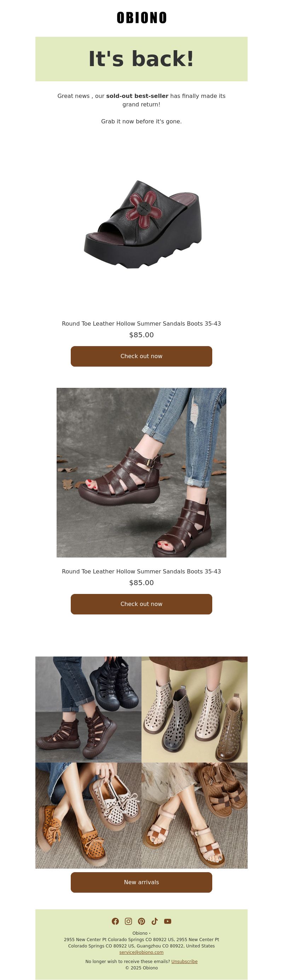Click the Unsubscribe link

[x=184, y=961]
